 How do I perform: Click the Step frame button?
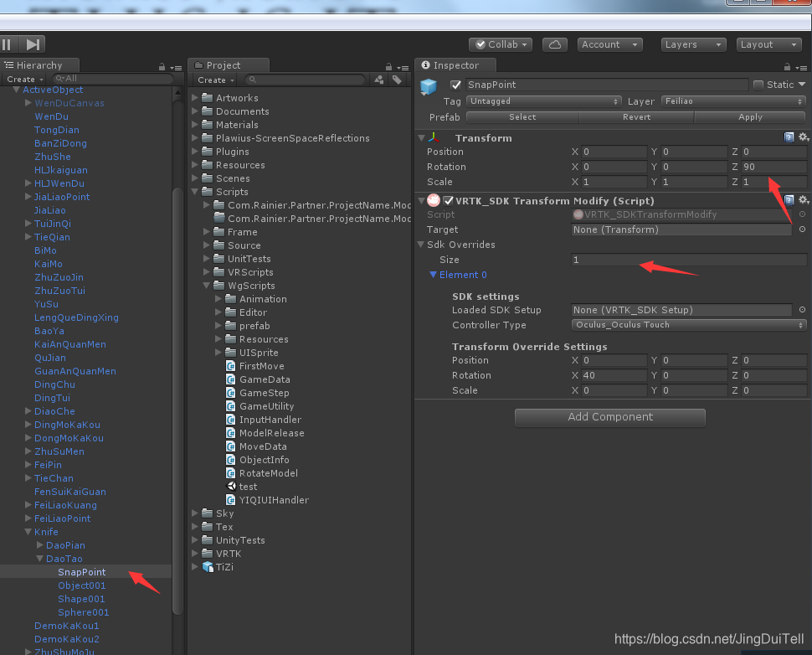[x=33, y=44]
